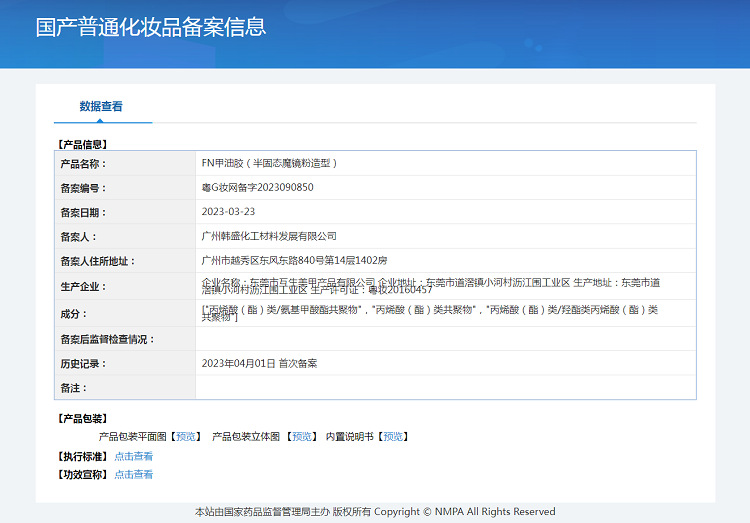750x523 pixels.
Task: Click 点击查看 next to 功效宣称
Action: coord(134,474)
